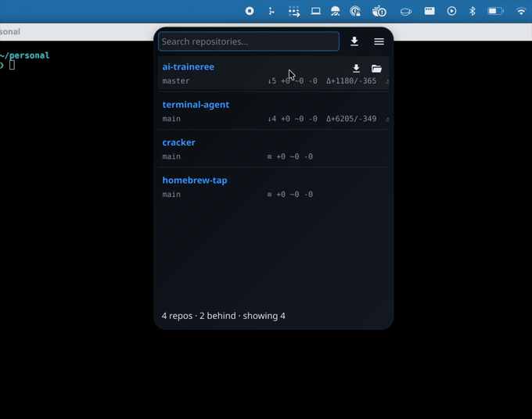This screenshot has width=532, height=419.
Task: Open the ai-traineree folder icon
Action: (376, 69)
